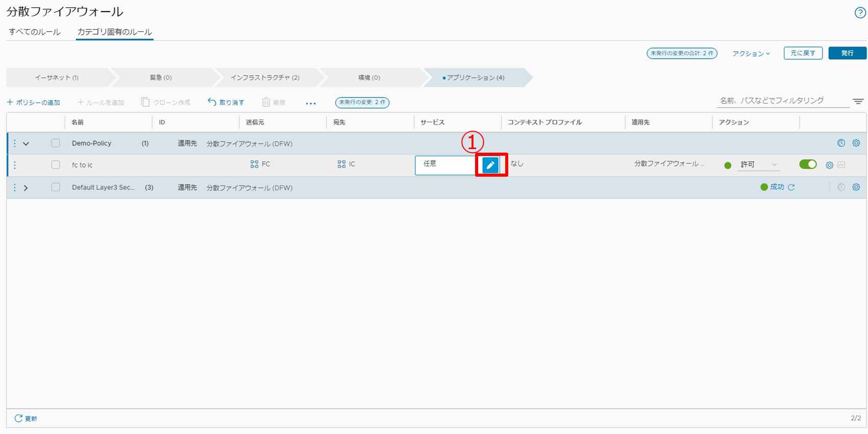This screenshot has width=868, height=434.
Task: Click gear icon on fc to ic rule
Action: coord(829,165)
